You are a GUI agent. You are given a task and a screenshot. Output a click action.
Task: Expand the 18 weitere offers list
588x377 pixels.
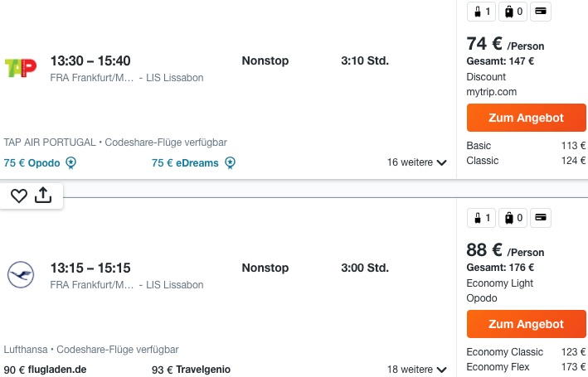417,370
